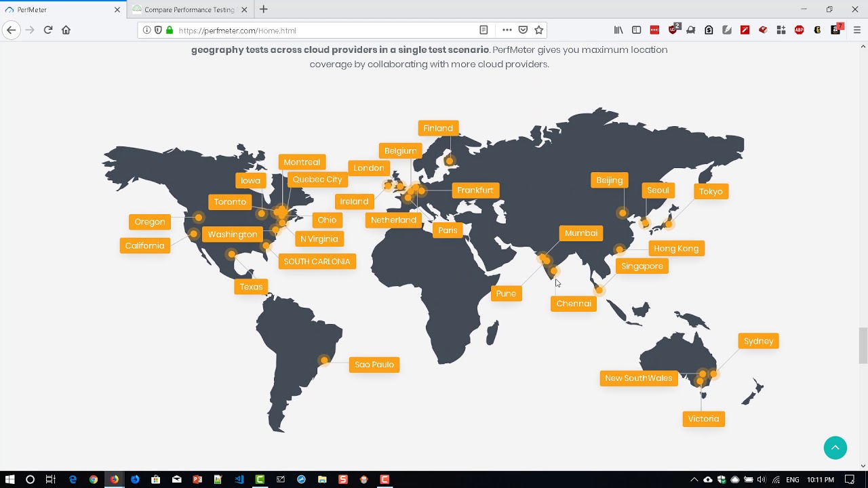
Task: Select the Sydney location label
Action: [x=758, y=341]
